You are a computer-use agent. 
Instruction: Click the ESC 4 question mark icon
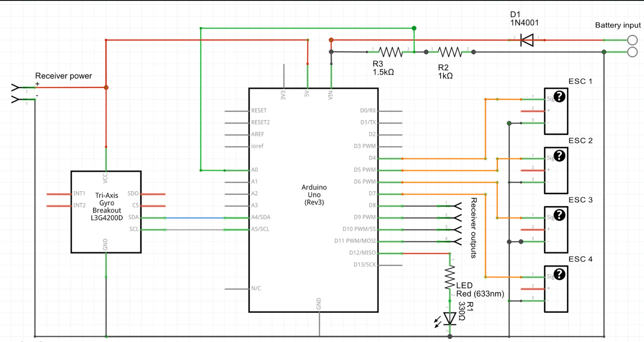click(x=559, y=274)
